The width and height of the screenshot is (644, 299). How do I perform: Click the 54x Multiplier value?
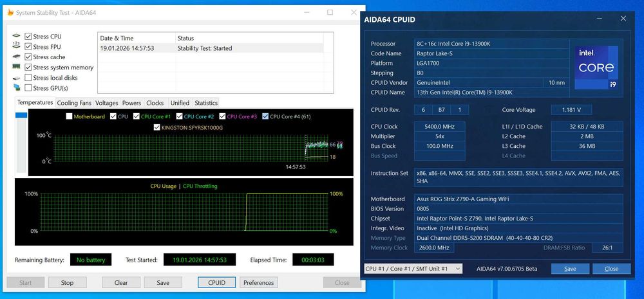click(x=439, y=136)
